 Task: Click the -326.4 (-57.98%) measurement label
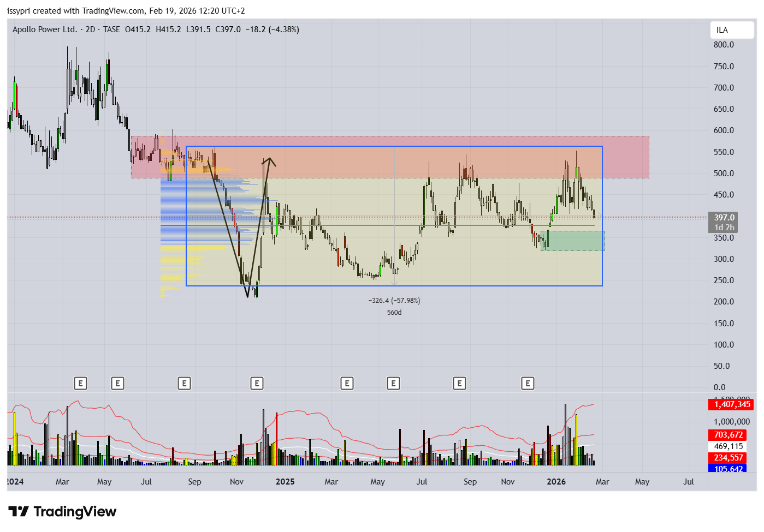pos(394,301)
